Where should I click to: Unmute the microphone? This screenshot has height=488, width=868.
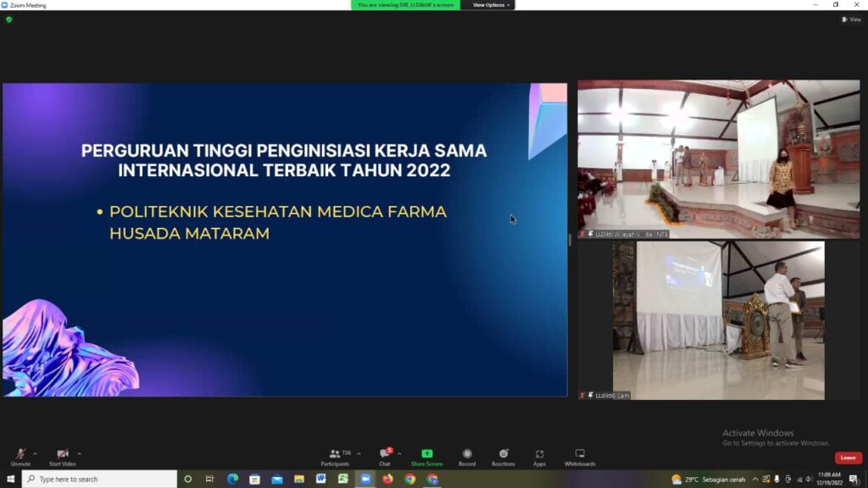pos(20,455)
